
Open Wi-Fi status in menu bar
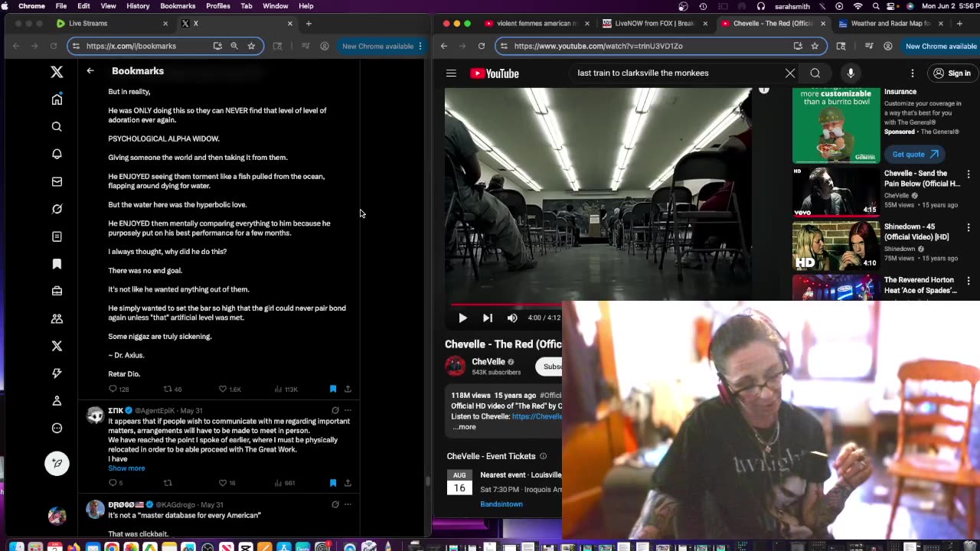(857, 6)
